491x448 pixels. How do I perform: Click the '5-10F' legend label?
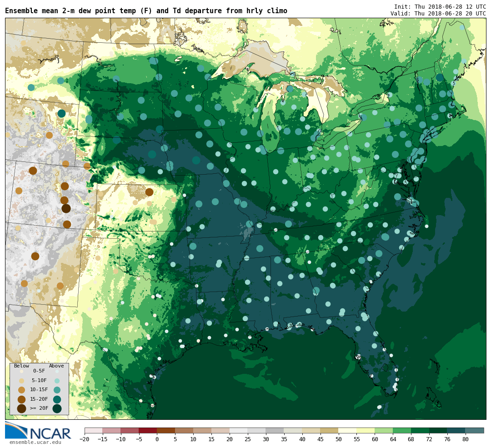coord(39,380)
